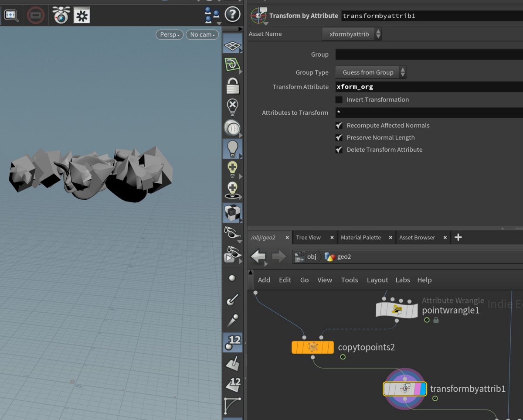Toggle display points sphere icon
This screenshot has height=420, width=523.
pos(232,278)
